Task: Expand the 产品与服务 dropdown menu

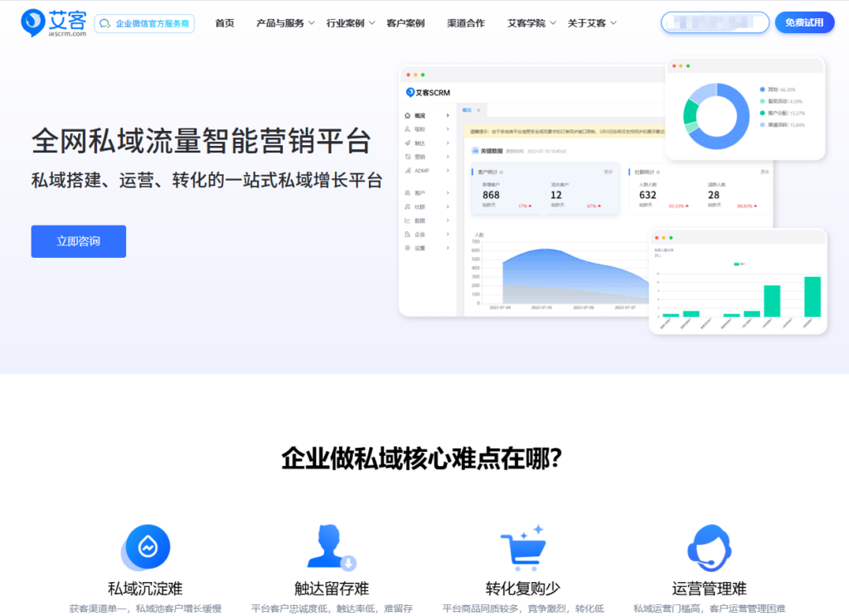Action: point(285,23)
